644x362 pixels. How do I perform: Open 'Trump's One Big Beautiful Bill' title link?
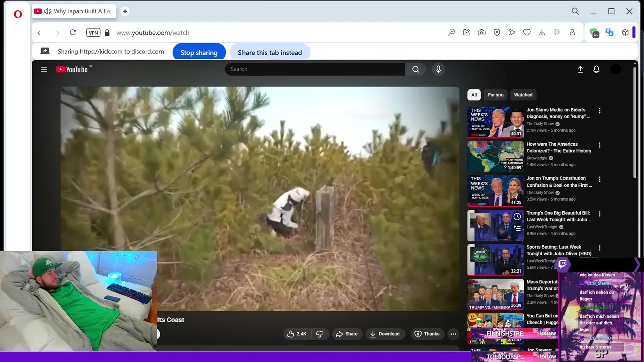(559, 216)
